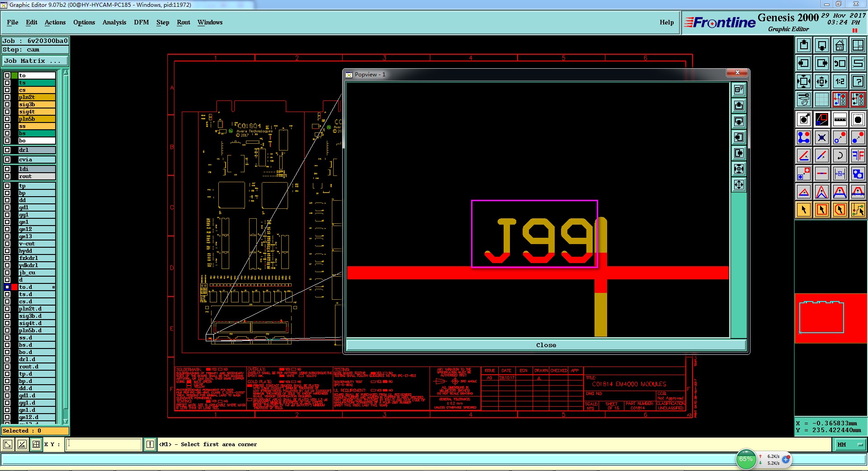Select the polygon area select tool
This screenshot has width=868, height=471.
(x=840, y=209)
